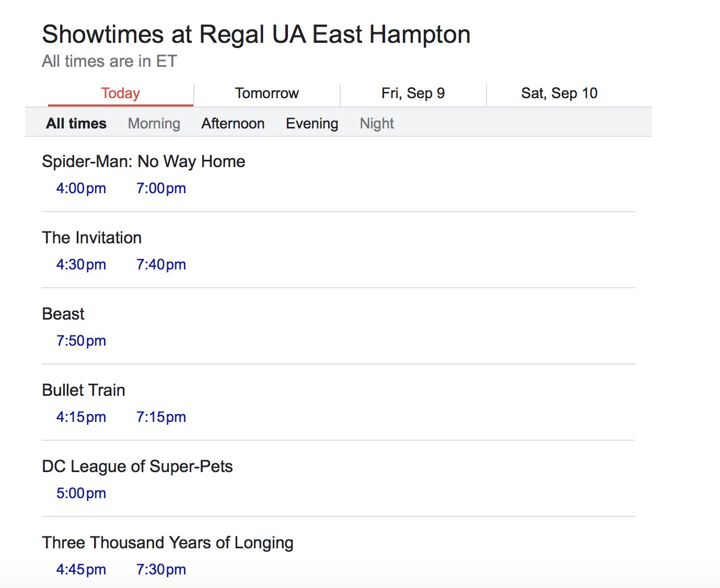Choose DC League of Super-Pets 5:00pm showtime
The width and height of the screenshot is (720, 588).
click(x=82, y=493)
